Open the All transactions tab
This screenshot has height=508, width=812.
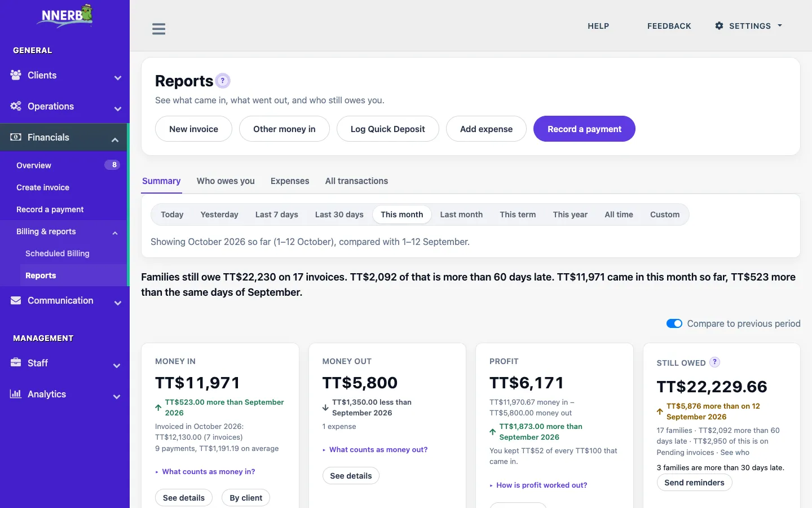[x=356, y=181]
